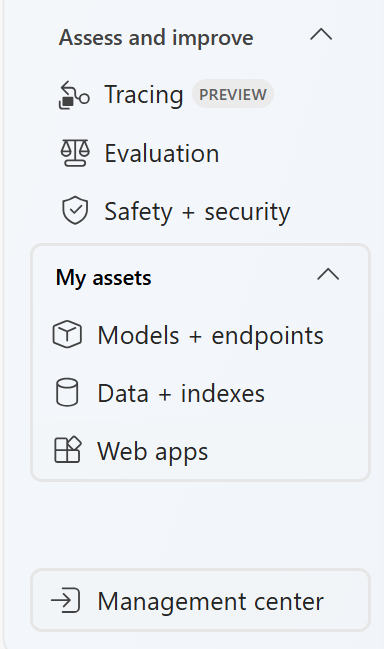384x649 pixels.
Task: Click the Data + indexes cylinder icon
Action: 67,392
